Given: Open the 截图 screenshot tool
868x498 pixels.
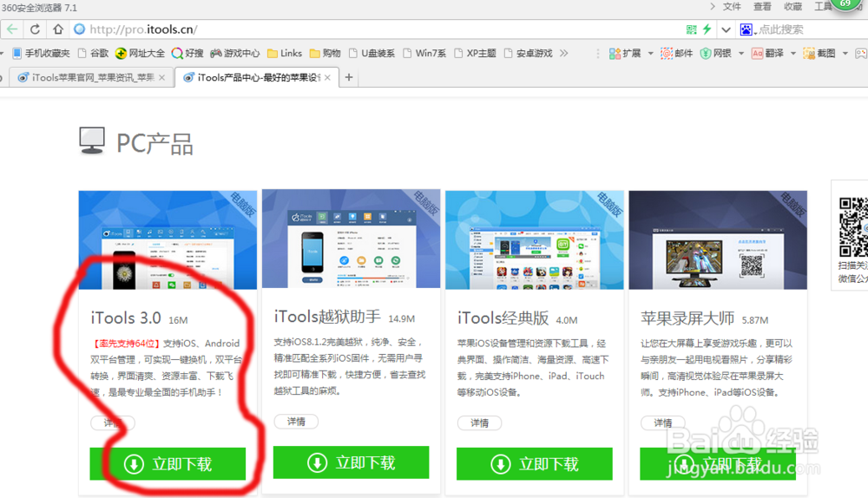Looking at the screenshot, I should pyautogui.click(x=819, y=53).
